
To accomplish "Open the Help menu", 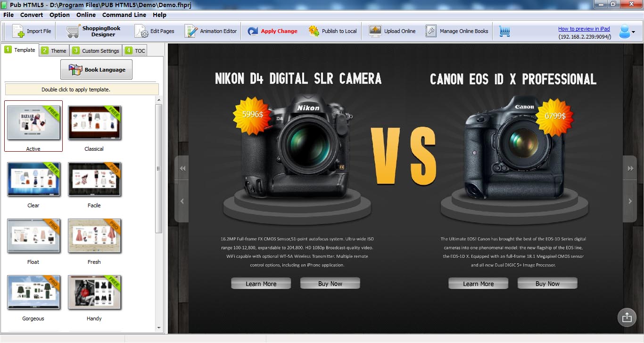I will tap(159, 15).
